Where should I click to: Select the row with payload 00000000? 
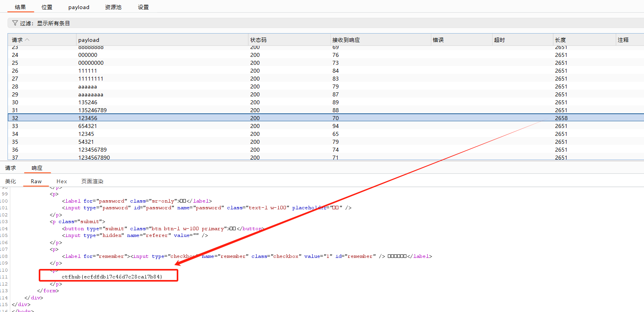326,63
